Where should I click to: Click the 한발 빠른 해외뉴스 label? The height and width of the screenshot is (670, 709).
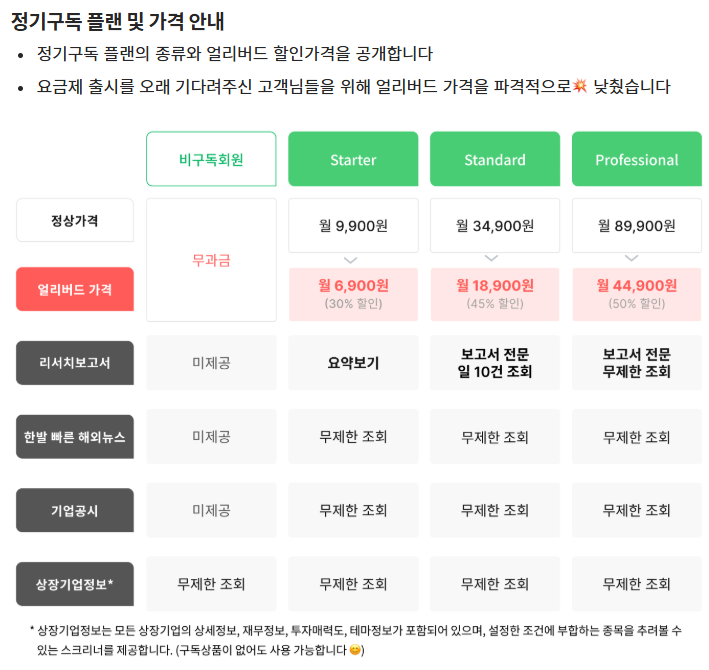[x=75, y=437]
